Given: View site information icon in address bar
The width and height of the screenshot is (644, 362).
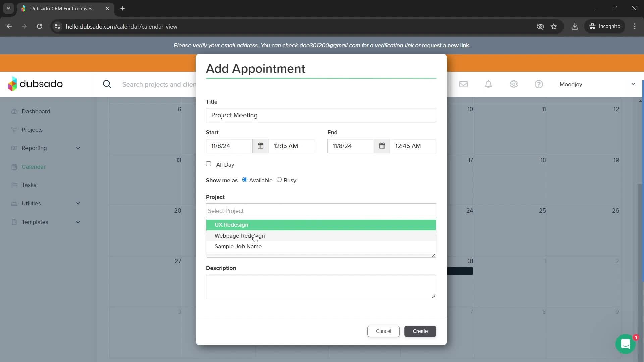Looking at the screenshot, I should 57,26.
